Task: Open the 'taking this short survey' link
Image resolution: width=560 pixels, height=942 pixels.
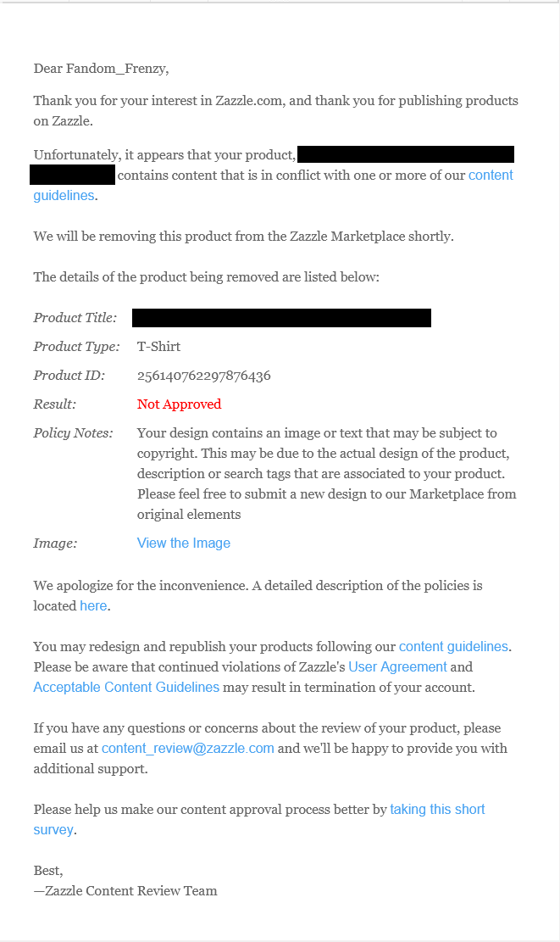Action: pos(437,809)
